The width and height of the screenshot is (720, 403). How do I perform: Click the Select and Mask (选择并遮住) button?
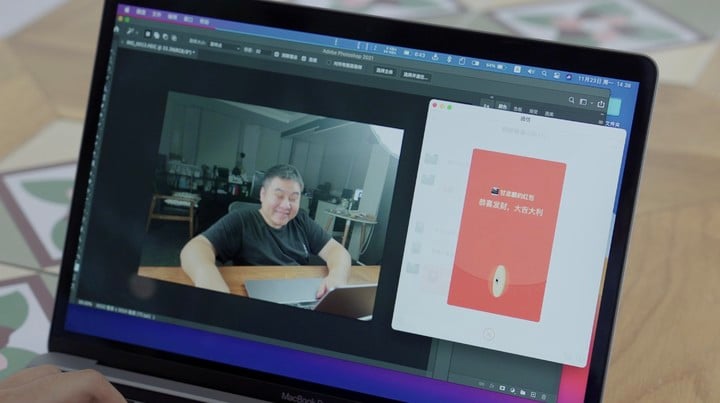(415, 75)
